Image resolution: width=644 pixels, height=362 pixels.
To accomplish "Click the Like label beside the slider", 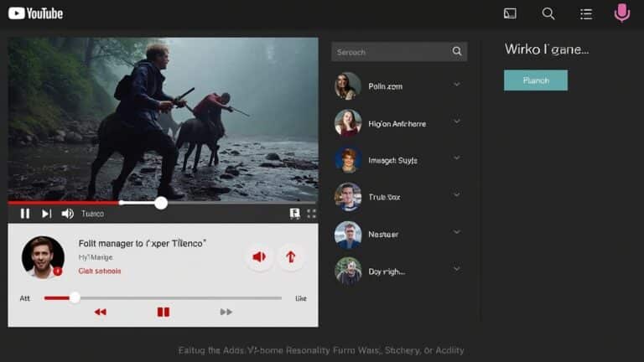I will pyautogui.click(x=301, y=298).
